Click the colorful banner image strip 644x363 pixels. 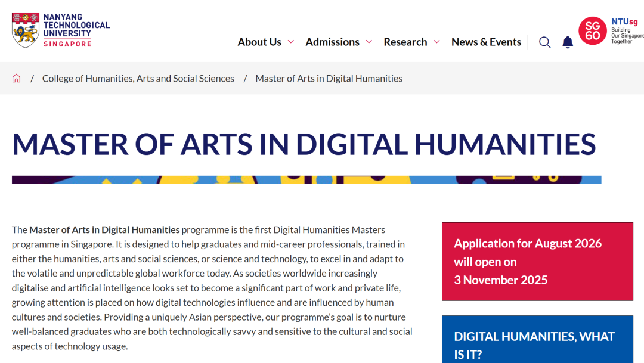click(x=306, y=179)
